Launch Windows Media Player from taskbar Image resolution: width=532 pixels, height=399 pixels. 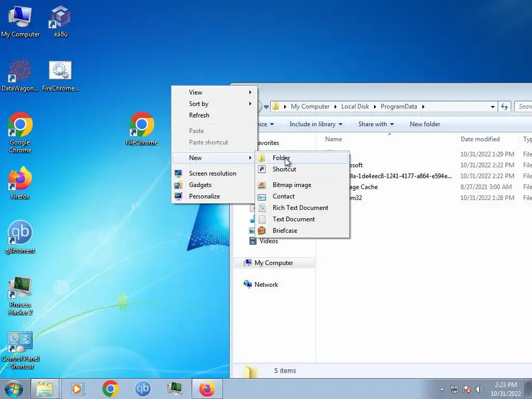tap(78, 389)
